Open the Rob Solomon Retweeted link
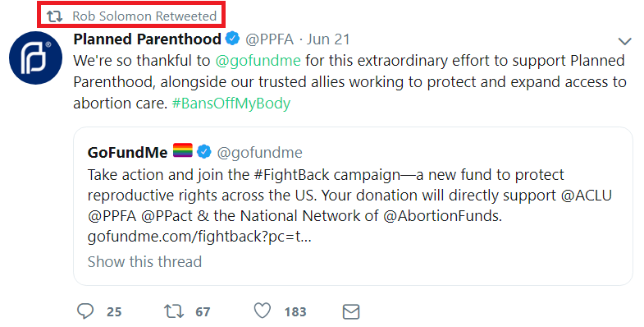This screenshot has width=644, height=327. (x=144, y=16)
